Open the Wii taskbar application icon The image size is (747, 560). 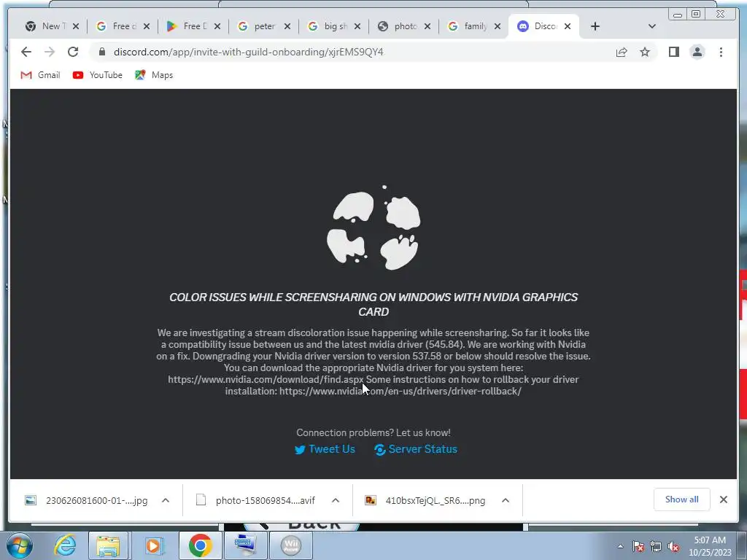(291, 545)
